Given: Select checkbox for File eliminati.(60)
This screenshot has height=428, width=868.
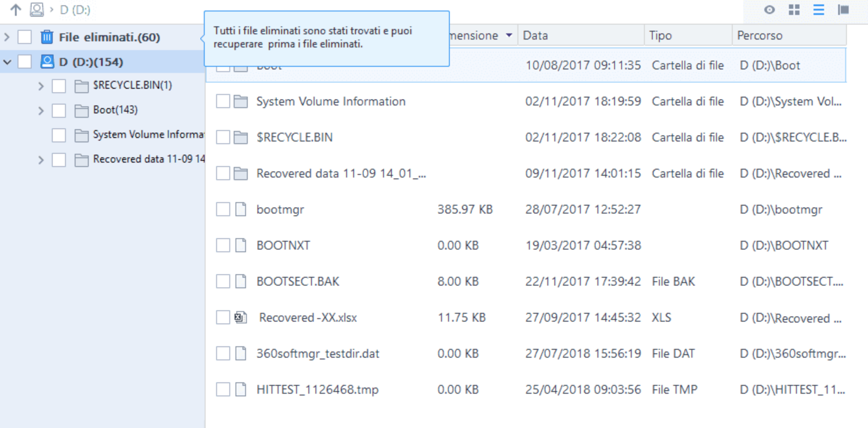Looking at the screenshot, I should pyautogui.click(x=25, y=37).
